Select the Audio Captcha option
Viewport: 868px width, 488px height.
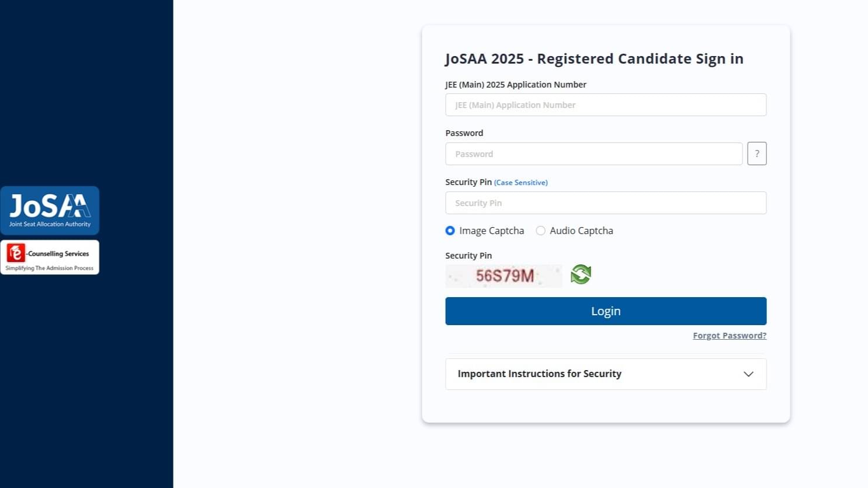540,231
